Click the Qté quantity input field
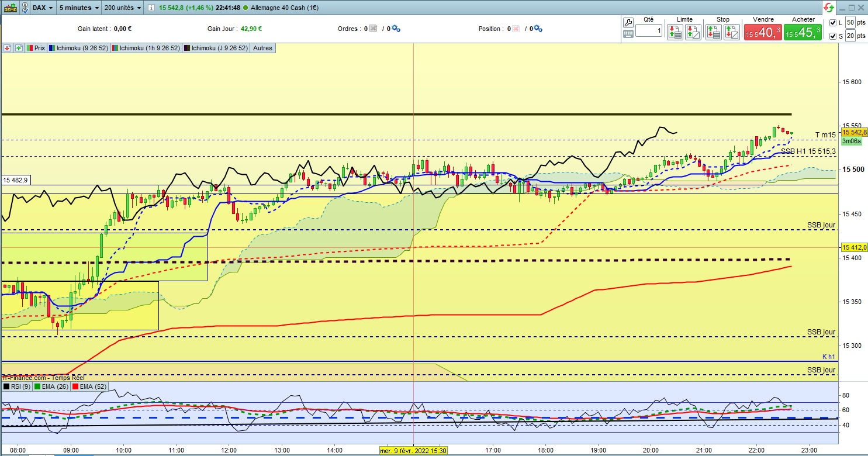The image size is (868, 456). [x=648, y=30]
